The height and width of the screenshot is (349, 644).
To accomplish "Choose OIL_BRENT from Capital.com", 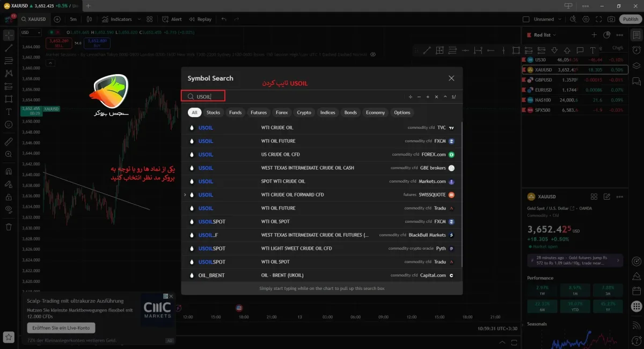I will 322,275.
